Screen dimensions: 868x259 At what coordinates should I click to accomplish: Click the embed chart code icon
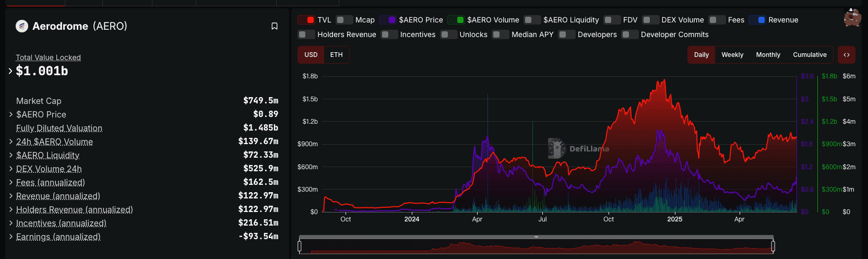847,55
